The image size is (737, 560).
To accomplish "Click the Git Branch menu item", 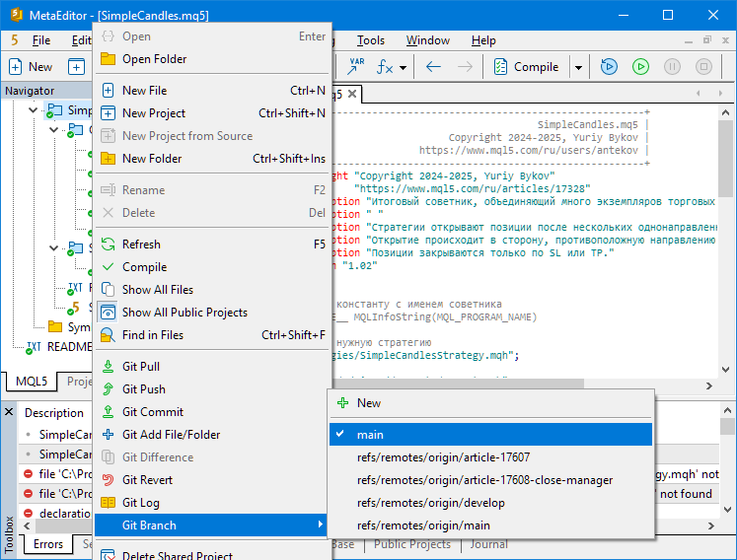I will pos(210,525).
